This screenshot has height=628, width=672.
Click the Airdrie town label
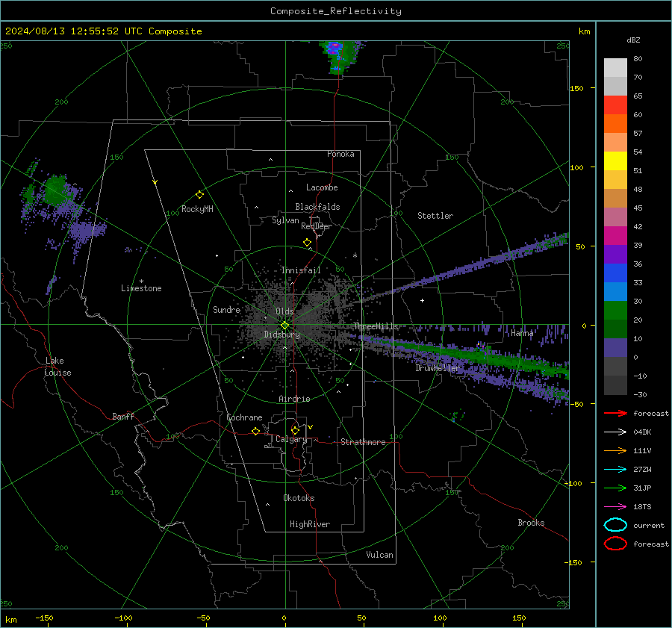(294, 399)
